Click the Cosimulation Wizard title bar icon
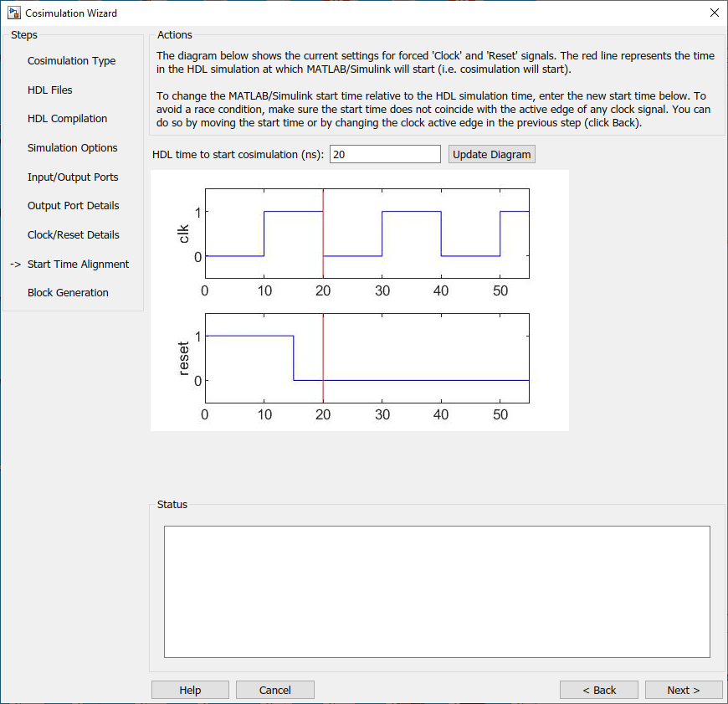The width and height of the screenshot is (728, 704). tap(13, 13)
